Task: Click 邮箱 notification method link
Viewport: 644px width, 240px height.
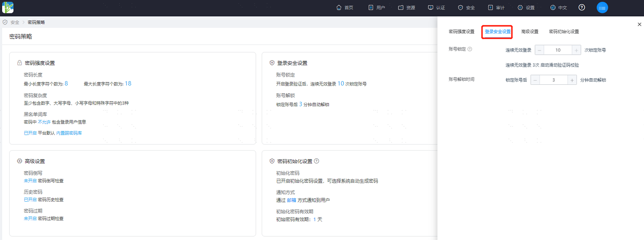Action: tap(291, 200)
